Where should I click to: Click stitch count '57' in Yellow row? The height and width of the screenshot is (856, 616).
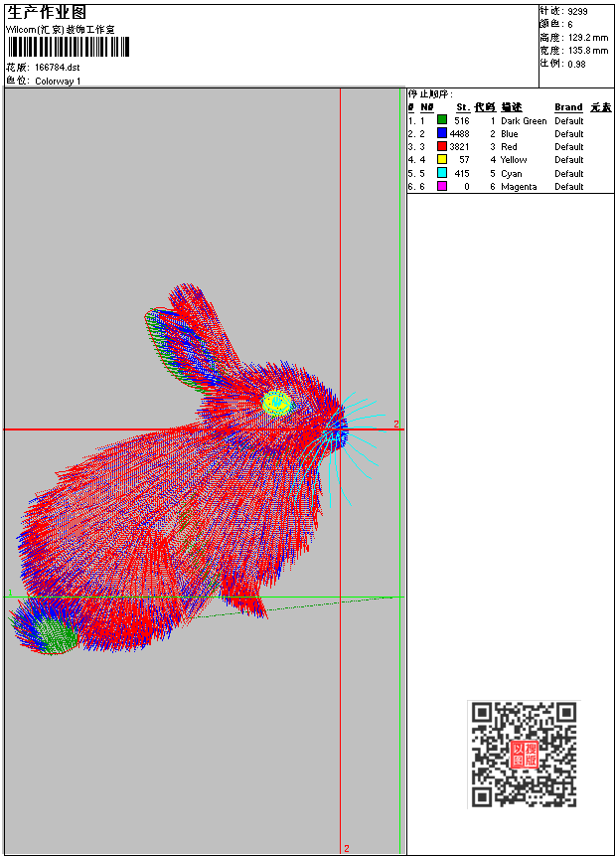tap(464, 160)
